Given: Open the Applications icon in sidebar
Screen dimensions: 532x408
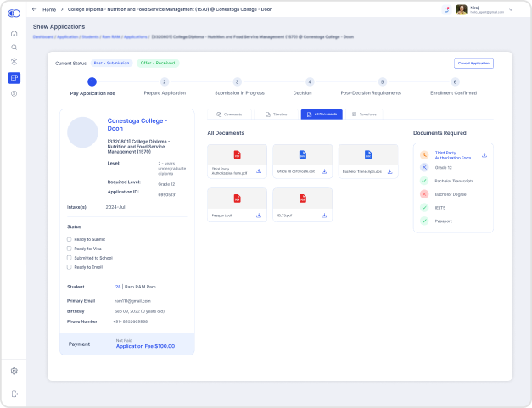Looking at the screenshot, I should pos(14,78).
